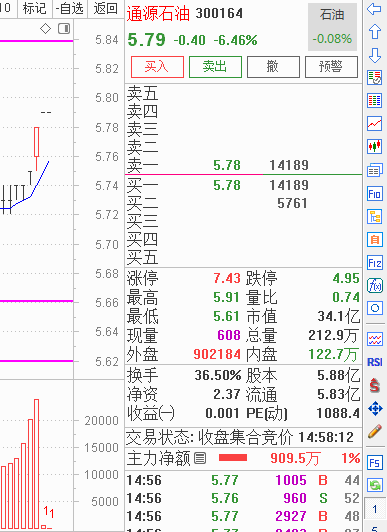Open the candlestick chart view icon
This screenshot has width=387, height=532.
point(374,147)
